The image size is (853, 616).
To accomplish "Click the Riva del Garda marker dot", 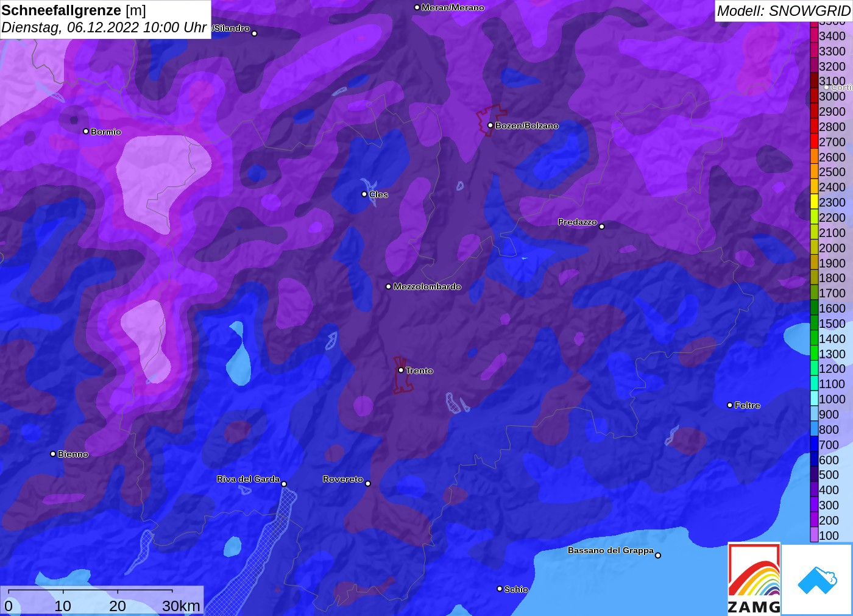I will [x=284, y=484].
